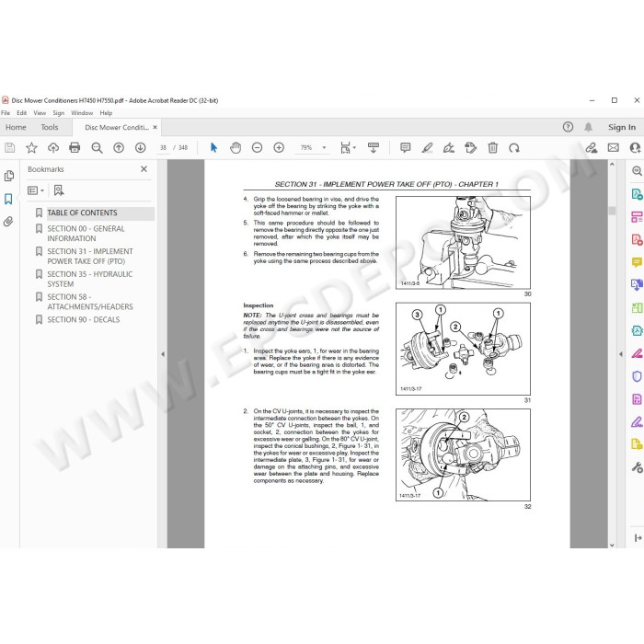Click the Delete trash icon
The width and height of the screenshot is (644, 644).
pos(493,148)
